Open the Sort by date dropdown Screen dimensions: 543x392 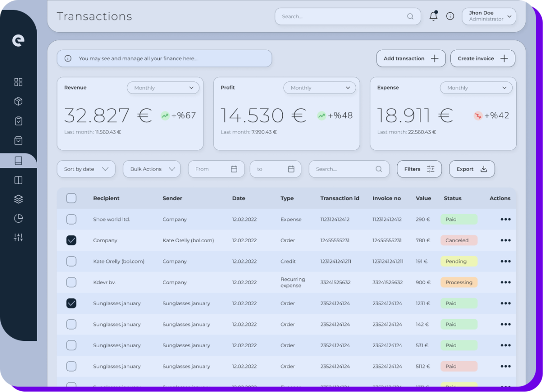pos(86,169)
